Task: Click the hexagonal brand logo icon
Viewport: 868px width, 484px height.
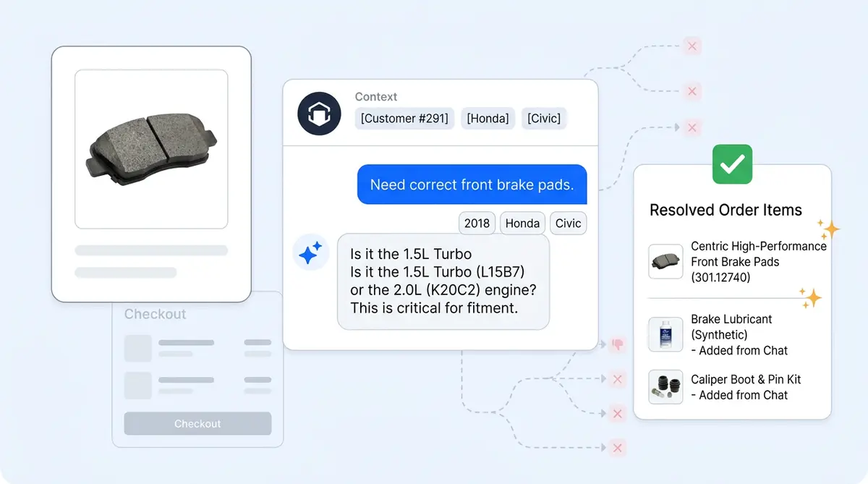Action: (318, 113)
